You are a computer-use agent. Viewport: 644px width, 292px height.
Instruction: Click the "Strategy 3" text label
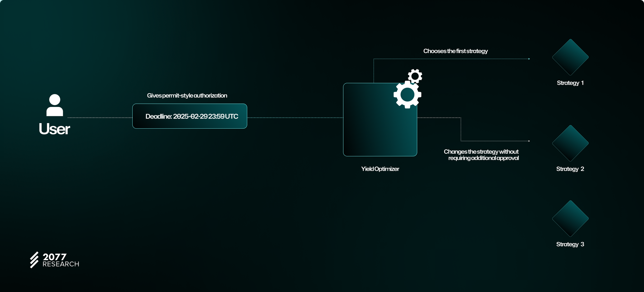570,244
